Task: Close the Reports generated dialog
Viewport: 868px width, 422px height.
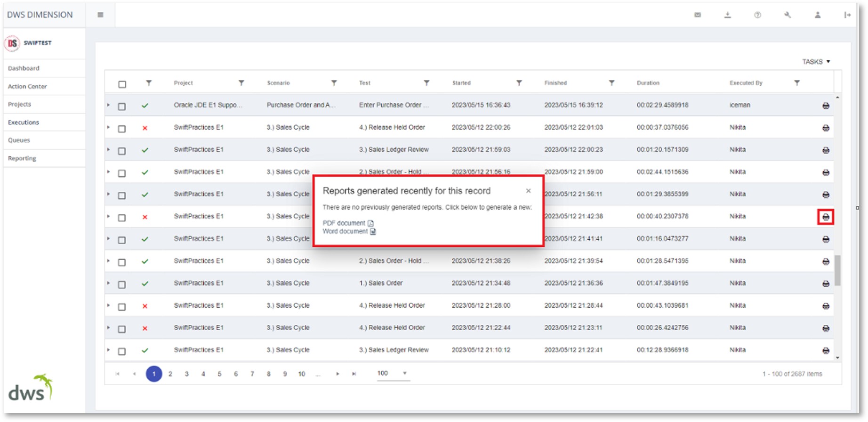Action: (x=529, y=191)
